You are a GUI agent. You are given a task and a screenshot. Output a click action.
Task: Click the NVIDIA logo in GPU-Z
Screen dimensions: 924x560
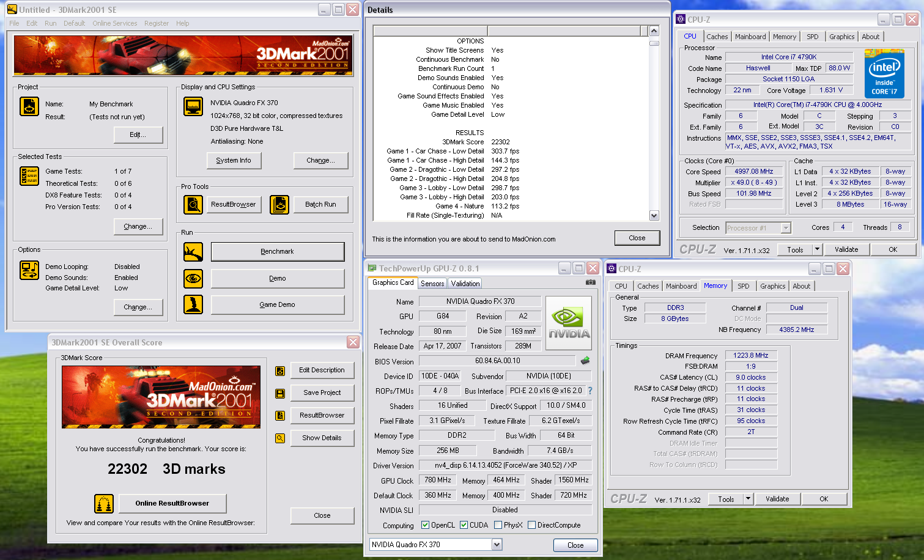click(x=569, y=323)
